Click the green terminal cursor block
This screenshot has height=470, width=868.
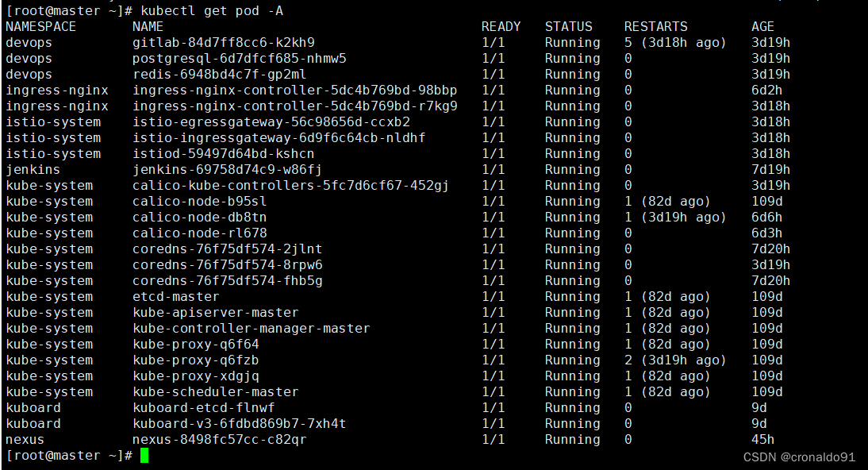[x=144, y=456]
